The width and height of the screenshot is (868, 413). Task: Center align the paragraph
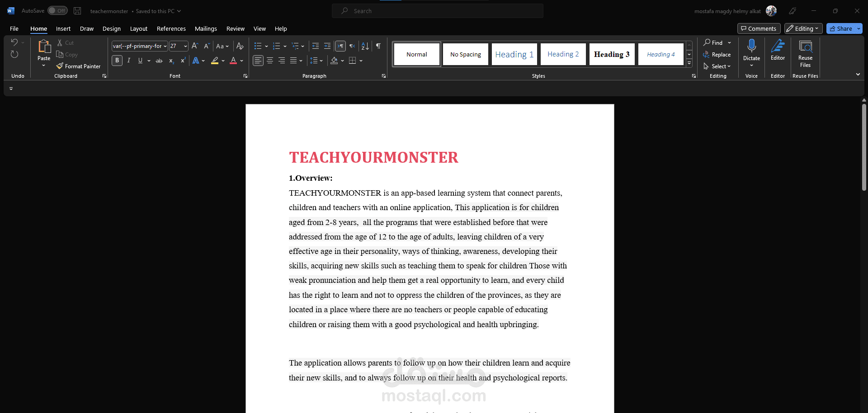click(x=270, y=60)
